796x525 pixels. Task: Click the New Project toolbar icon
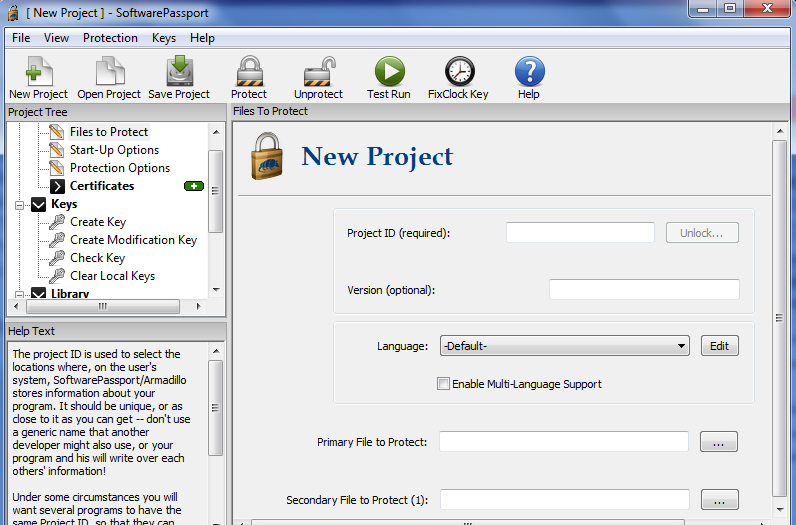39,71
